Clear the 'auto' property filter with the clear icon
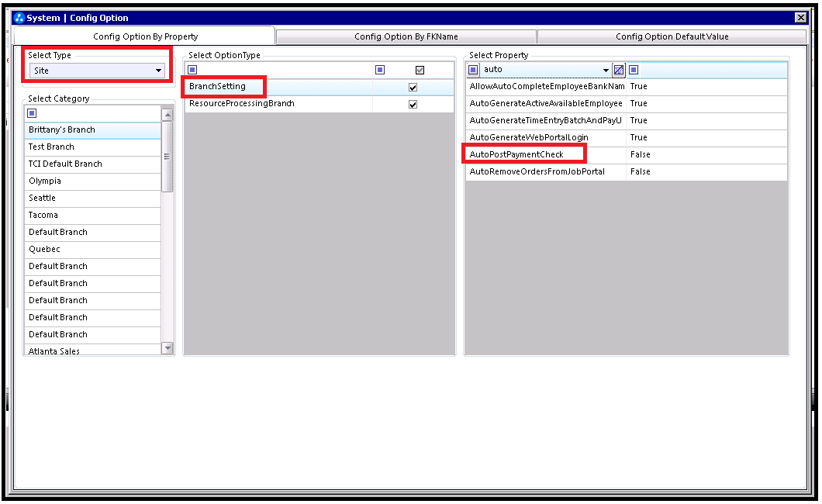 (x=618, y=70)
